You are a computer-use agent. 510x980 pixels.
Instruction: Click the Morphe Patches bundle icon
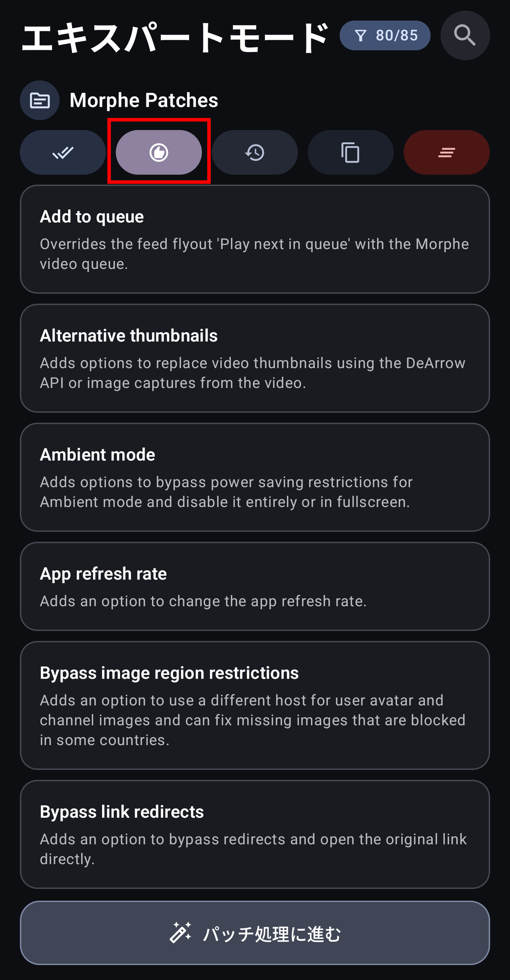coord(40,100)
